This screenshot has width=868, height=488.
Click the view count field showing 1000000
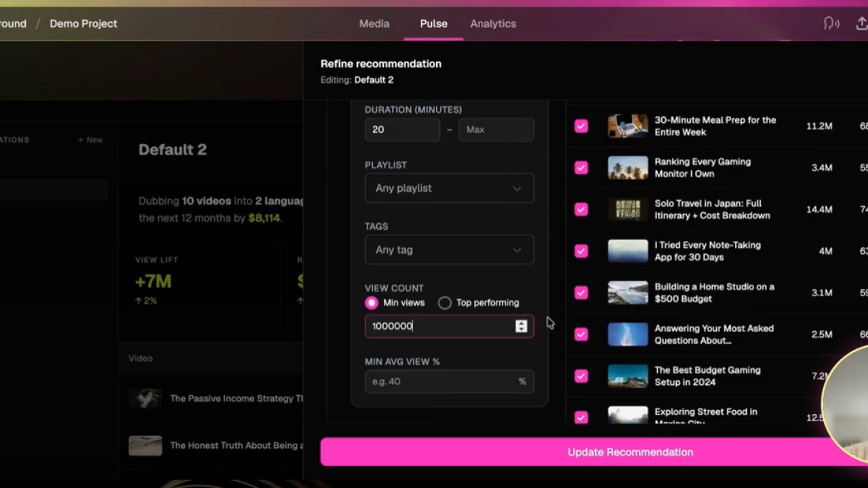pyautogui.click(x=449, y=326)
